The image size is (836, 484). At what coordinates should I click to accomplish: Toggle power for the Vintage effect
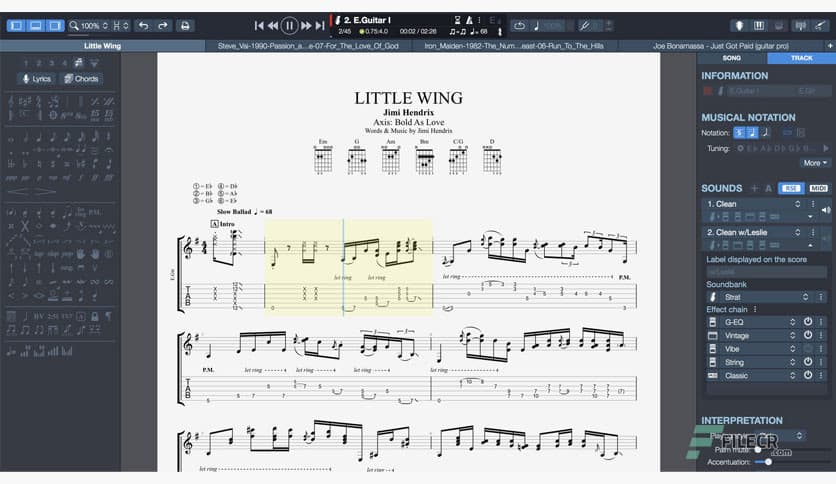[808, 335]
